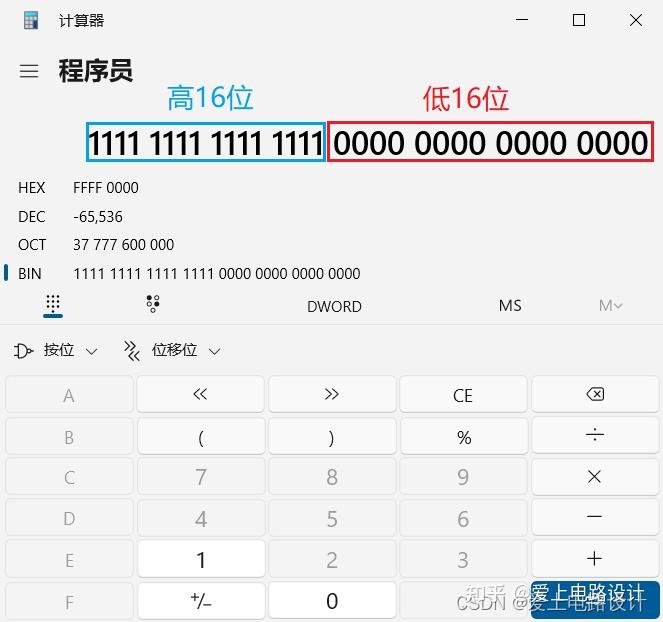Click the MS memory store button
663x622 pixels.
click(x=510, y=306)
